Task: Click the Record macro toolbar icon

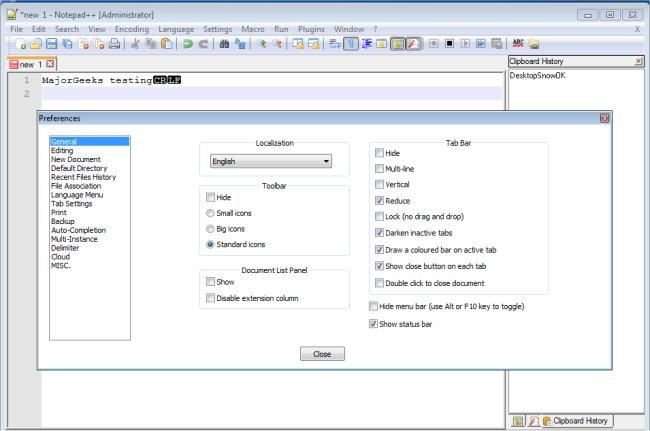Action: 434,45
